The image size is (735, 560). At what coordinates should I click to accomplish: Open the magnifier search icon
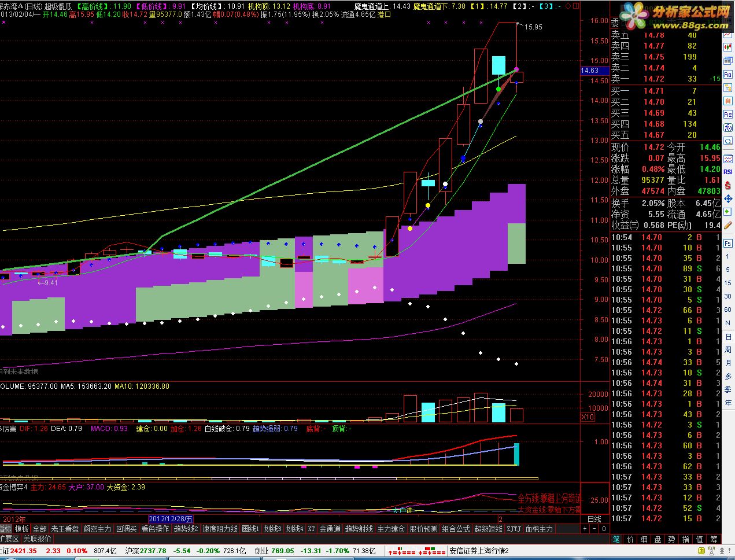[x=728, y=141]
